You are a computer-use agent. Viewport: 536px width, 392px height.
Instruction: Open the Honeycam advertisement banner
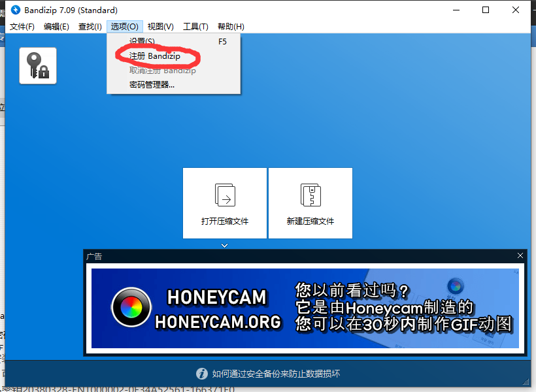[305, 308]
